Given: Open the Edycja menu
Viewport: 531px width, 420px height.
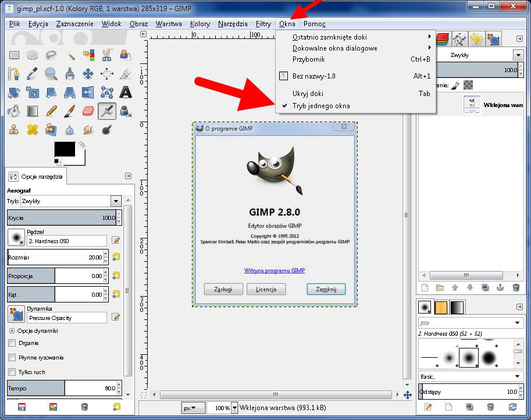Looking at the screenshot, I should click(38, 24).
